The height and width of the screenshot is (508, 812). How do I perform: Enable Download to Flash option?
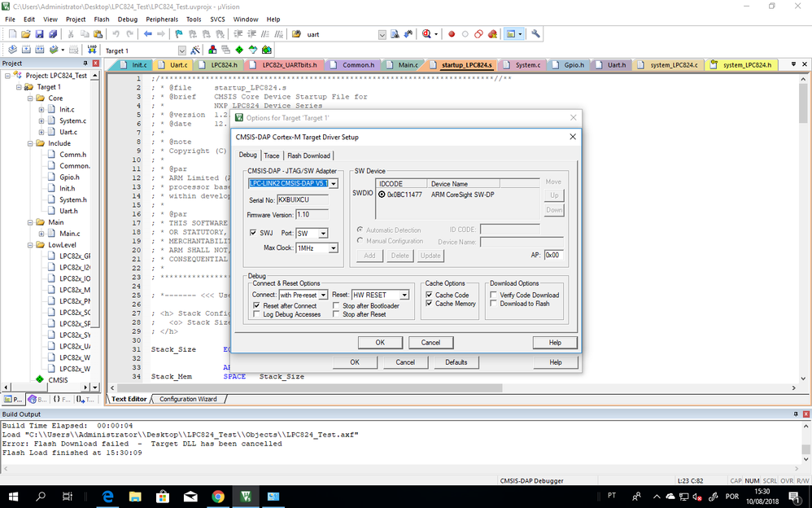[494, 303]
